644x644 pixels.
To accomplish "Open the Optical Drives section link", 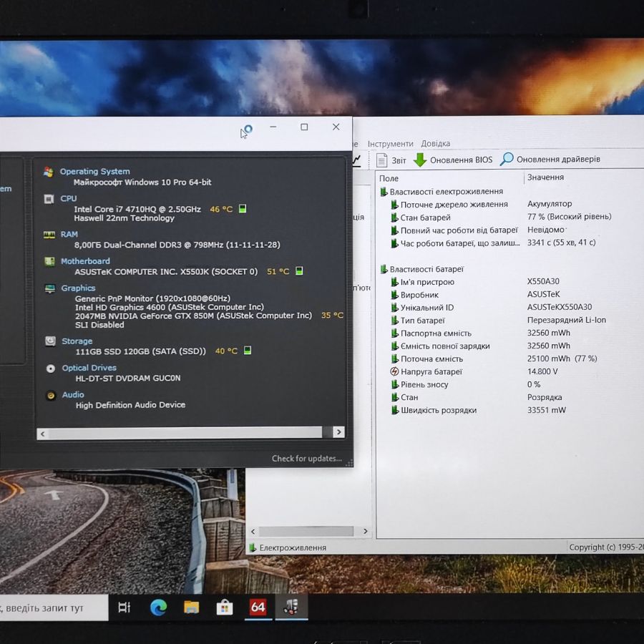I will point(89,368).
